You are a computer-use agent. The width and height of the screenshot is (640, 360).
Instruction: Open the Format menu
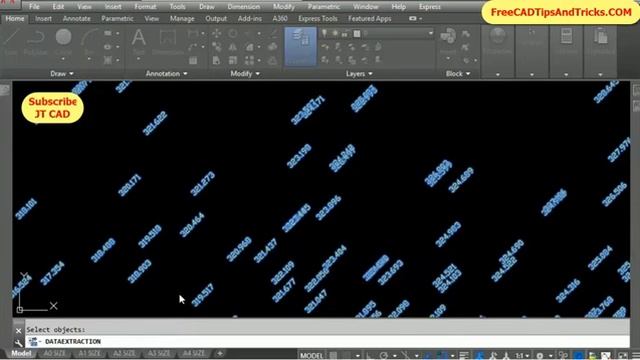(x=145, y=7)
